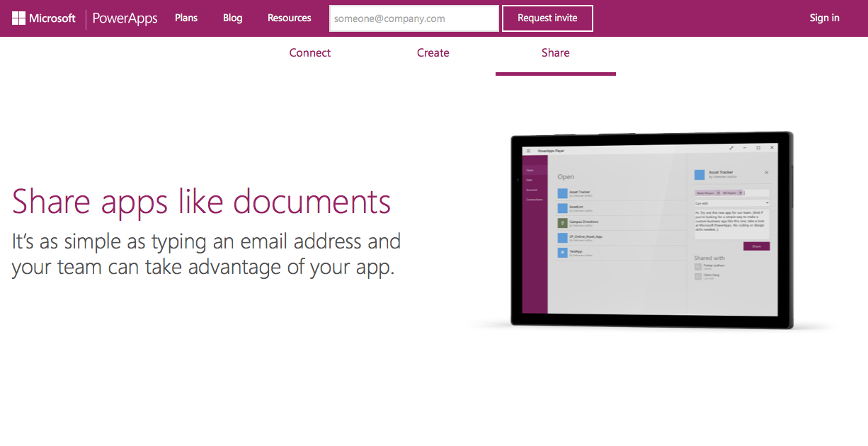Image resolution: width=868 pixels, height=446 pixels.
Task: Click the 'Open' heading in tablet preview
Action: (566, 177)
